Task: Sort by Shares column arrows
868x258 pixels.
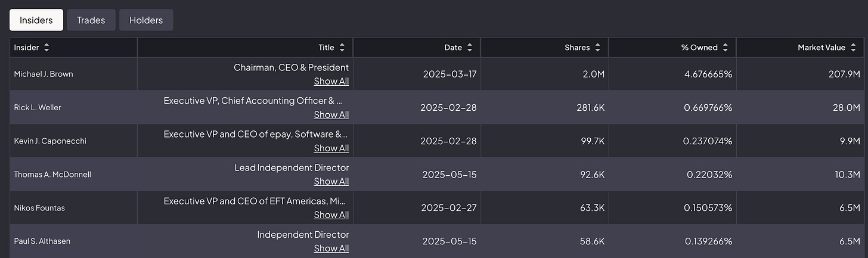Action: point(597,48)
